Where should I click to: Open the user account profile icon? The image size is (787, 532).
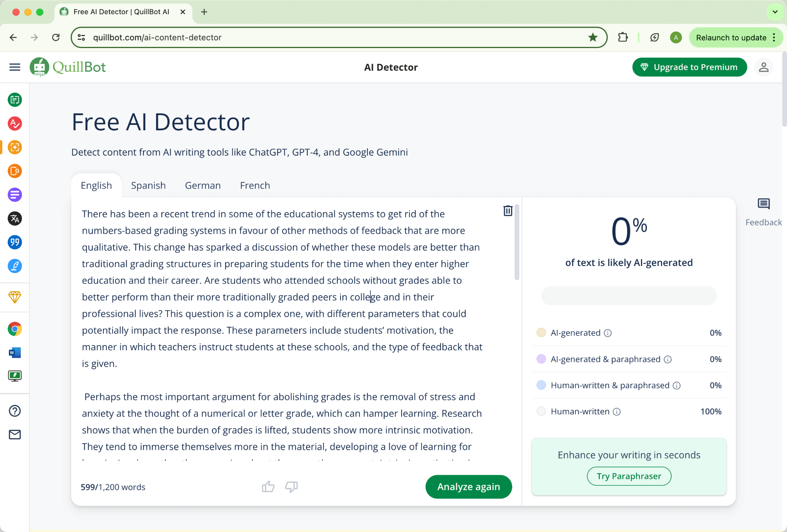[x=764, y=67]
